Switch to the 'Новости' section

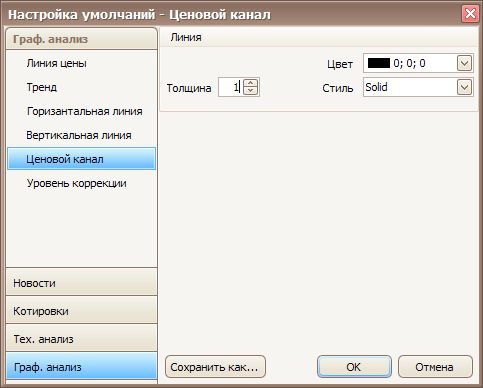(81, 283)
